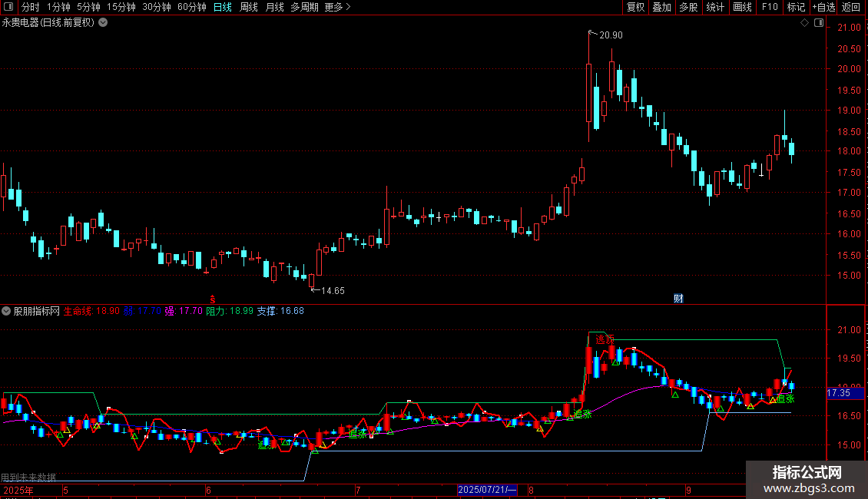Click the month 7 marker on date axis

point(358,490)
